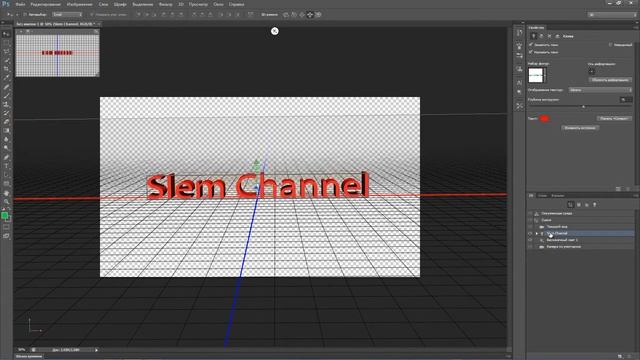Open the Изображение menu
Image resolution: width=640 pixels, height=360 pixels.
[80, 4]
